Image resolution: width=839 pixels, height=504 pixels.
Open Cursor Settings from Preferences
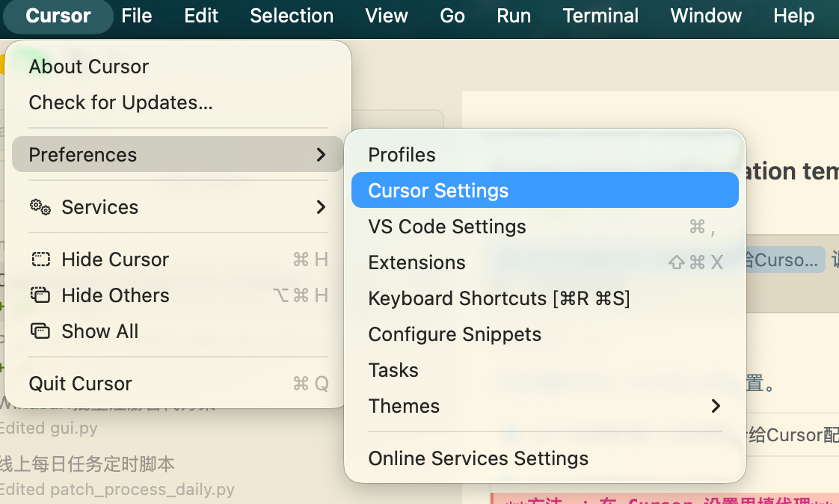pos(438,191)
